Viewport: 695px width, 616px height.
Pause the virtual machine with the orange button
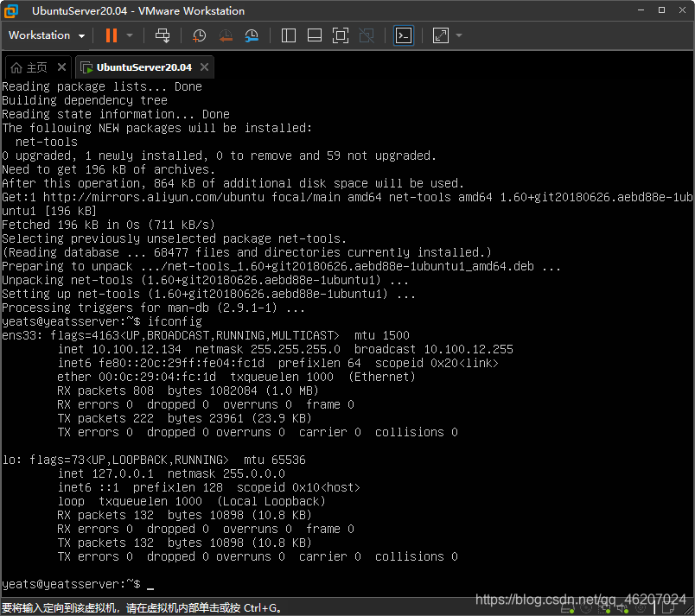tap(112, 35)
